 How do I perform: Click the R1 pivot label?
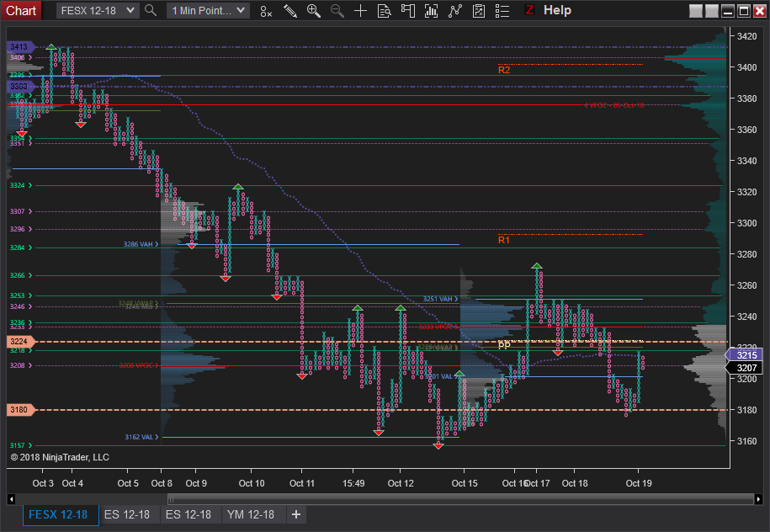[x=504, y=240]
